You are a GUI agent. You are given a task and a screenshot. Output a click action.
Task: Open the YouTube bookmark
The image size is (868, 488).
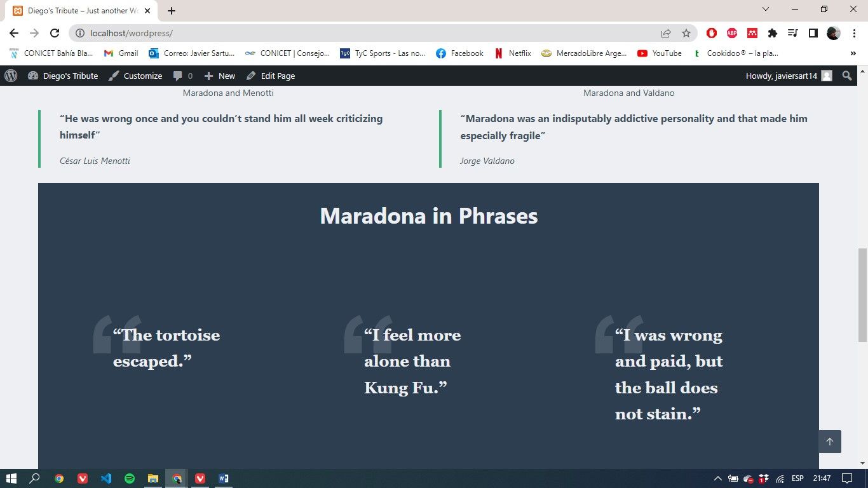pos(660,53)
